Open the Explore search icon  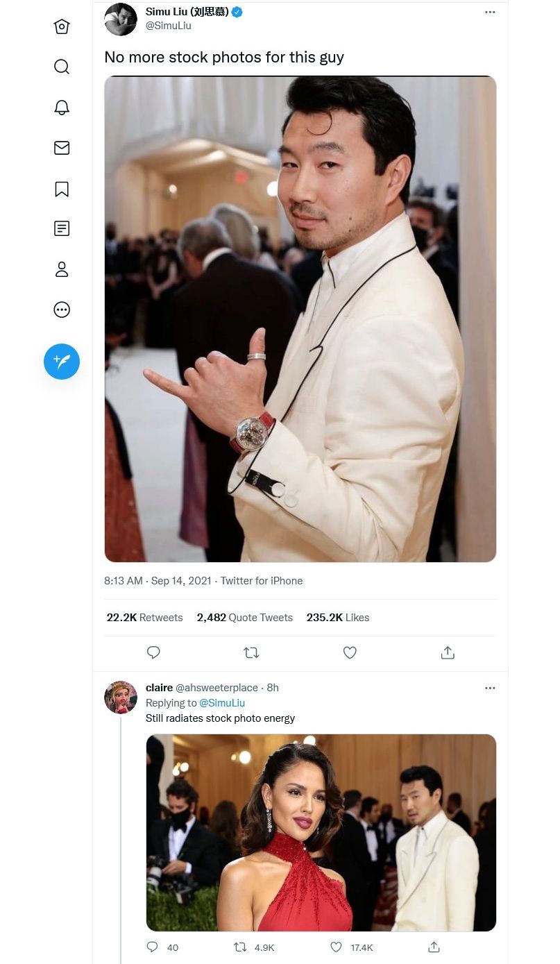pos(62,67)
